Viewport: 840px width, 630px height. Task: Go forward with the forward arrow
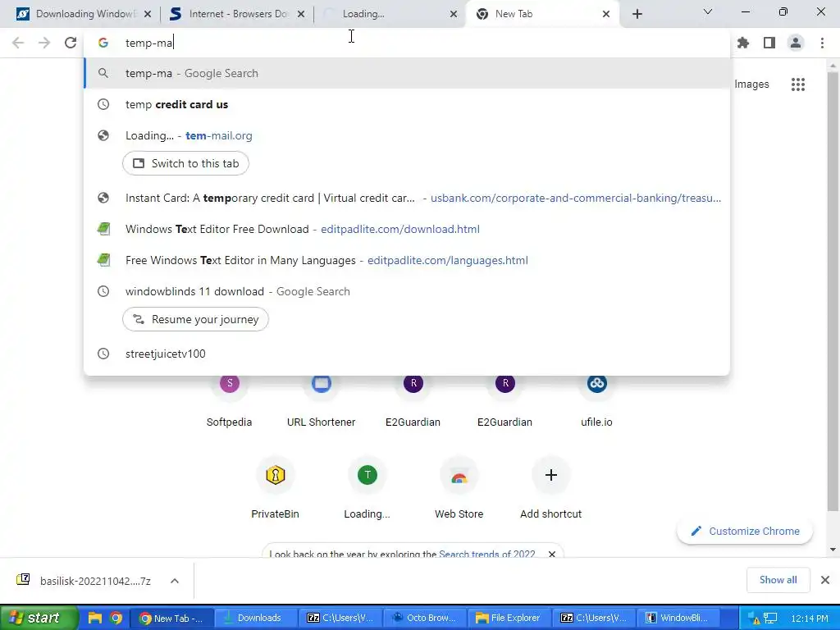[44, 43]
